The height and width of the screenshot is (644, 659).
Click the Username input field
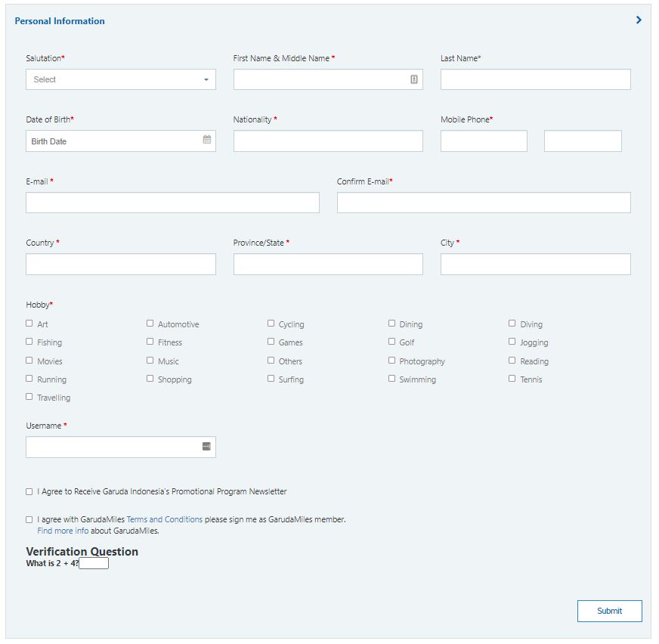121,447
